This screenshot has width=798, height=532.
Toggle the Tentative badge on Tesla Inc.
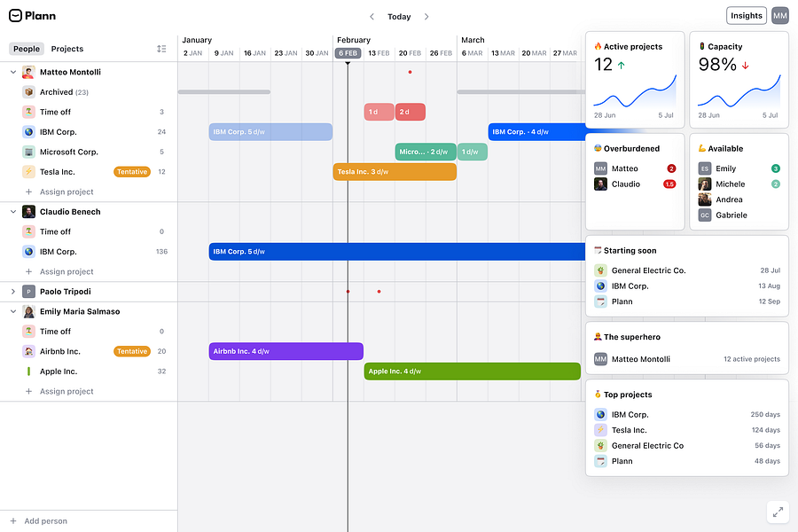(132, 171)
